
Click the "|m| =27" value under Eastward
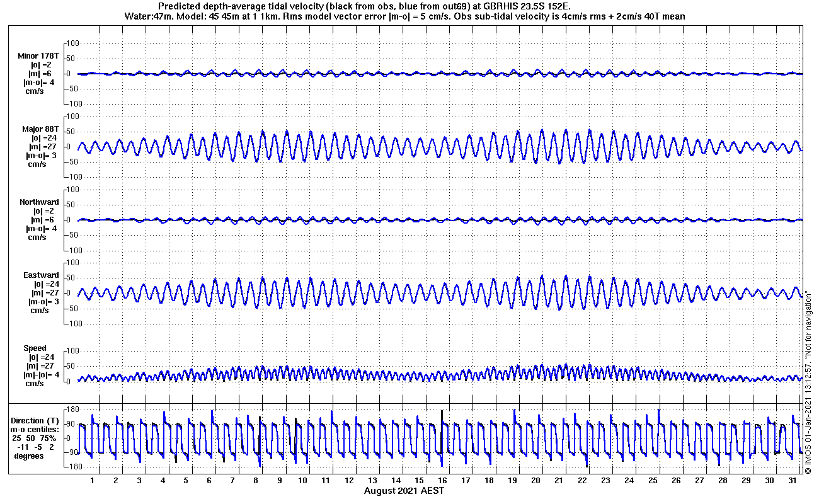45,293
